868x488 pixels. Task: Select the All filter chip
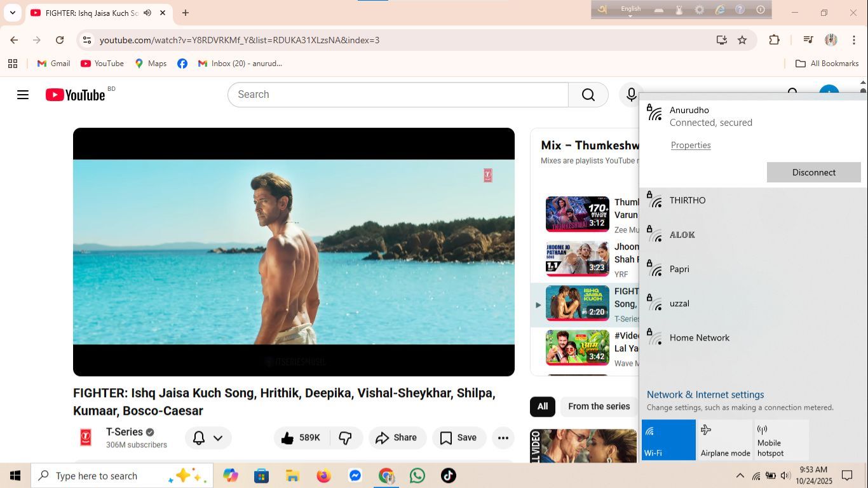point(542,407)
